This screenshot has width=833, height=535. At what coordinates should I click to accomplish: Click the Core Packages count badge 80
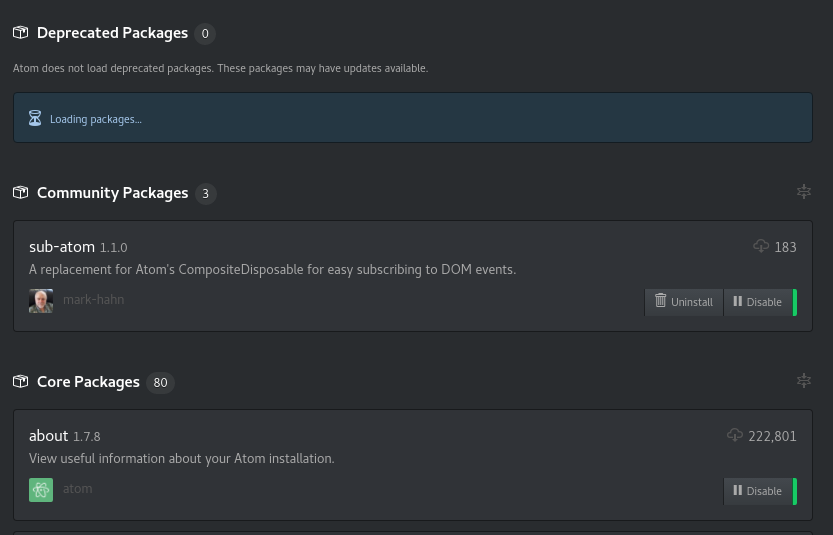pyautogui.click(x=160, y=383)
